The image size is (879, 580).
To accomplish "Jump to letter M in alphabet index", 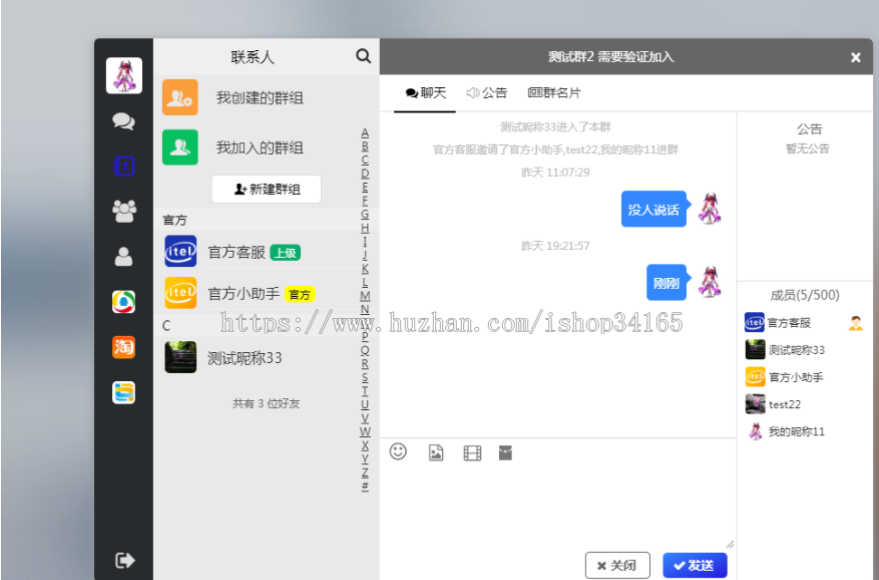I will [x=365, y=296].
